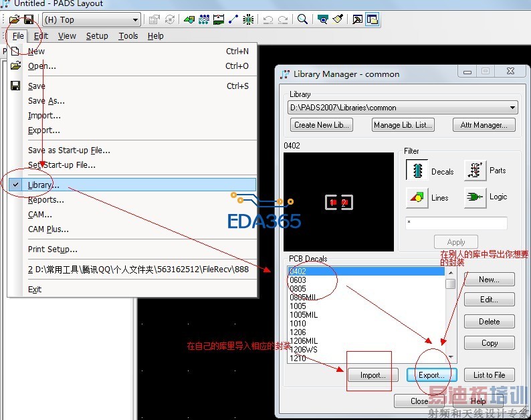Viewport: 531px width, 420px height.
Task: Open recent file ending in FileRecv\888
Action: click(x=132, y=270)
